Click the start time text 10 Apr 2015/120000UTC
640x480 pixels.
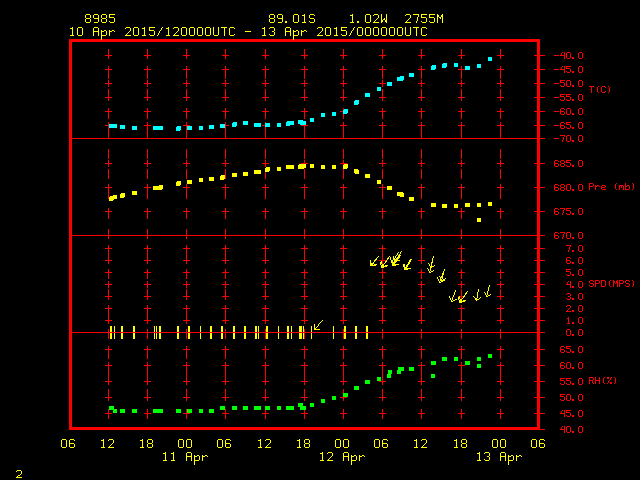coord(152,32)
